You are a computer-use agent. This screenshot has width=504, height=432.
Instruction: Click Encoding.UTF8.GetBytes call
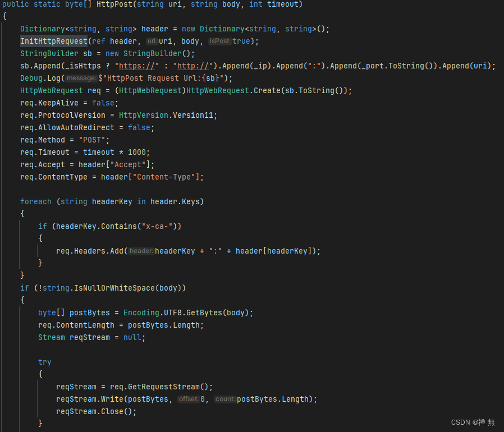(x=173, y=313)
